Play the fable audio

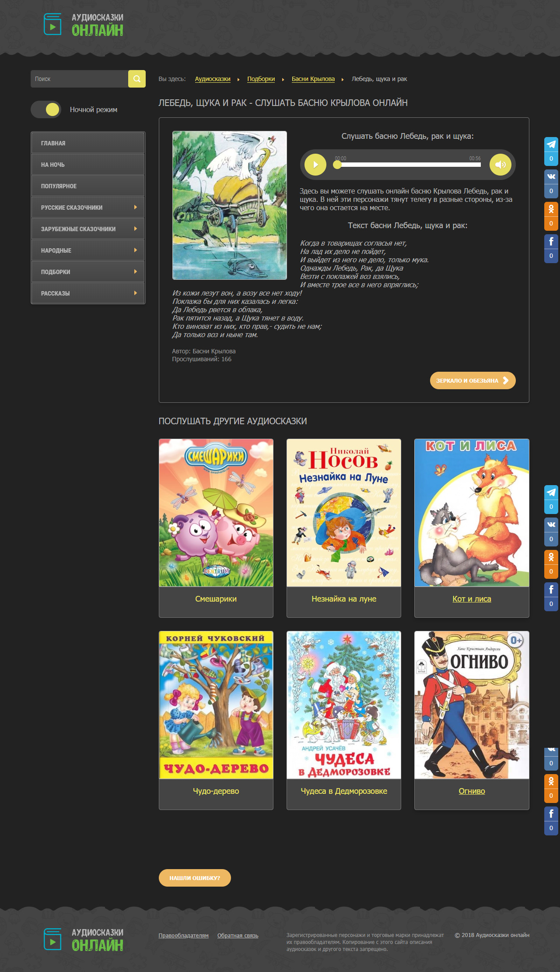tap(315, 165)
